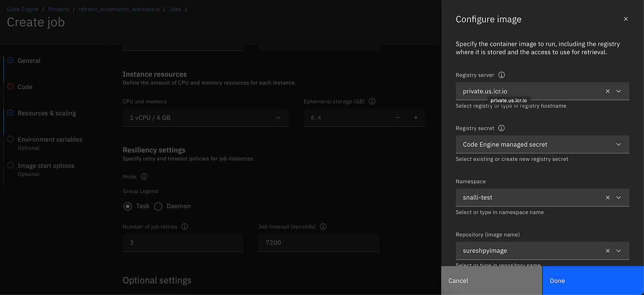
Task: Open the Environment variables section
Action: pyautogui.click(x=50, y=139)
